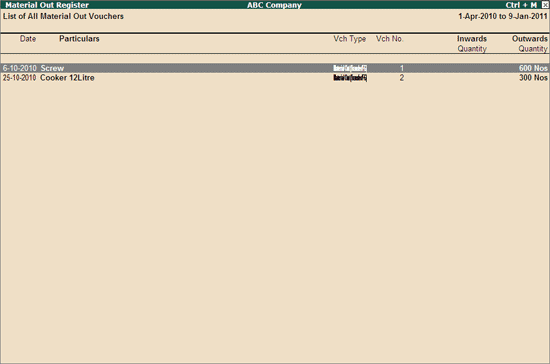Click the List of All Material Out Vouchers heading
Viewport: 550px width, 364px height.
click(63, 16)
